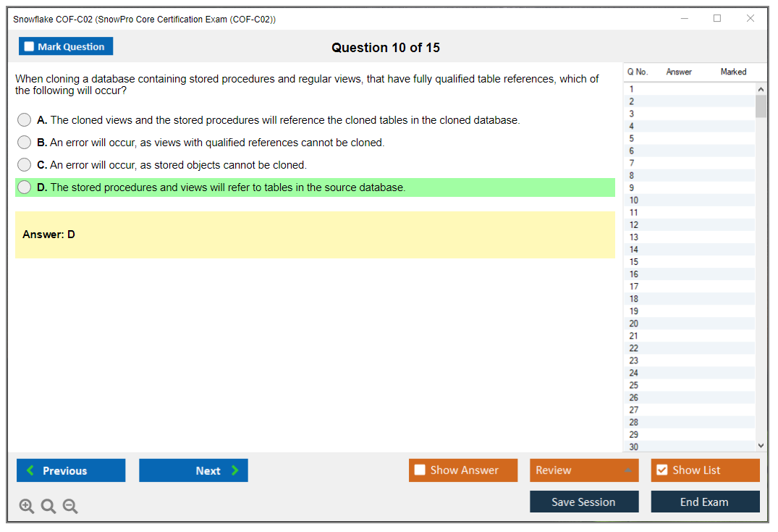Click the zoom in magnifier icon

pos(27,507)
